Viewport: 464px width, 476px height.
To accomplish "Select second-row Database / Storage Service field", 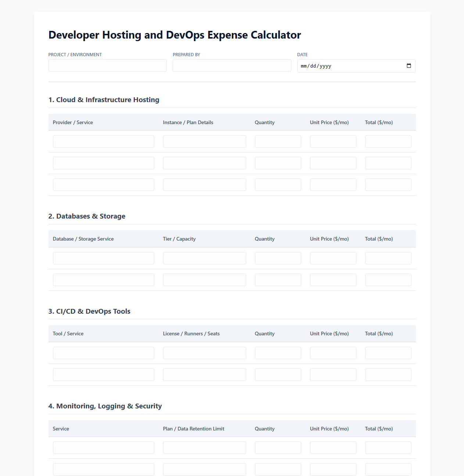I will click(104, 280).
